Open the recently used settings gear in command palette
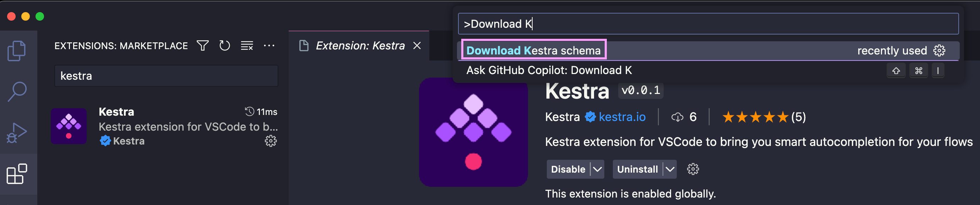Screen dimensions: 980x205 939,50
